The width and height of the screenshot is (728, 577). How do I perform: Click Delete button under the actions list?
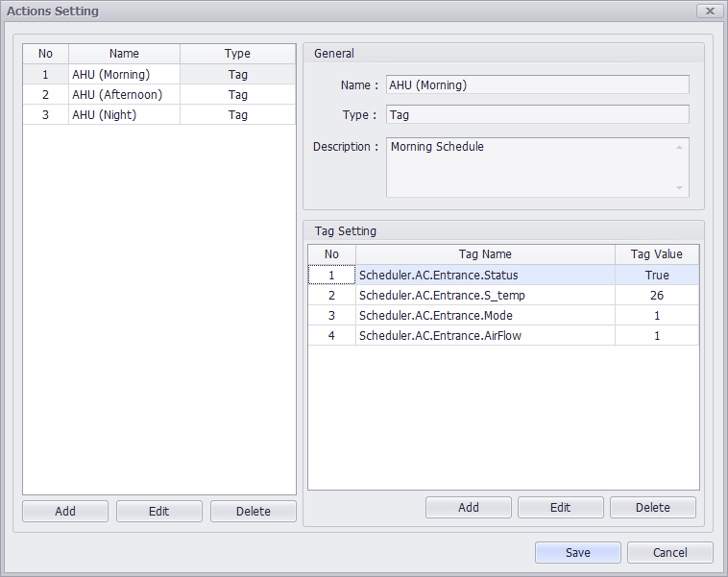point(254,512)
